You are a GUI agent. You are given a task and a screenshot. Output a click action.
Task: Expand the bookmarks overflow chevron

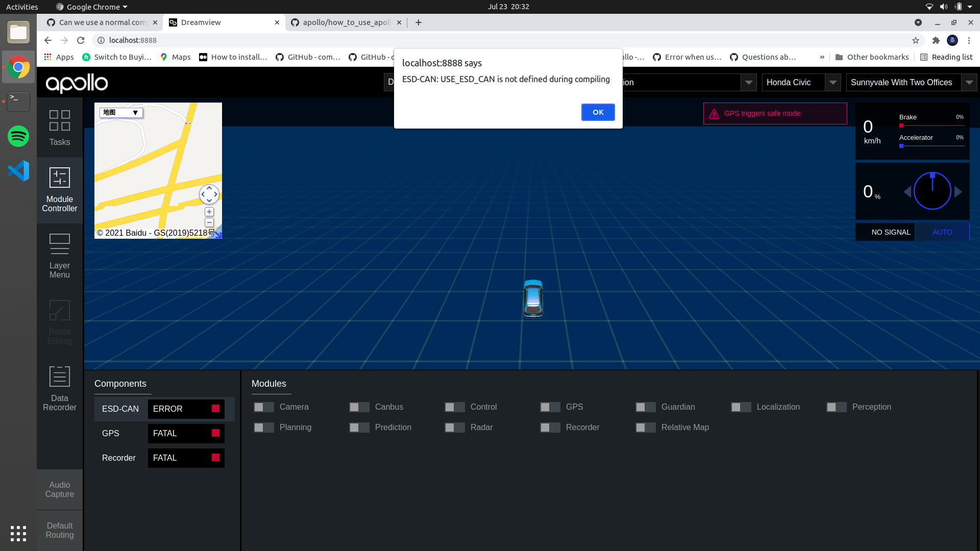pyautogui.click(x=822, y=57)
